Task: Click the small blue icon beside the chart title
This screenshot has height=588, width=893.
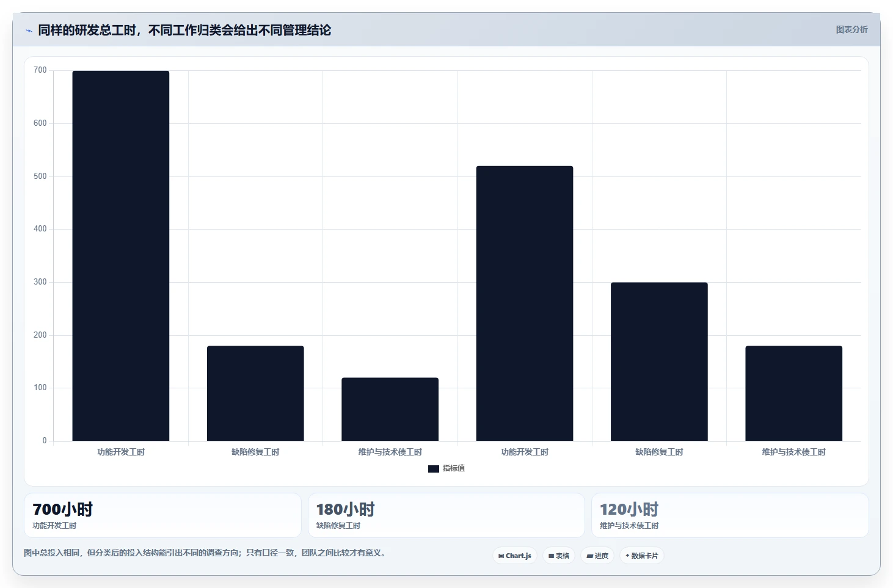Action: 29,31
